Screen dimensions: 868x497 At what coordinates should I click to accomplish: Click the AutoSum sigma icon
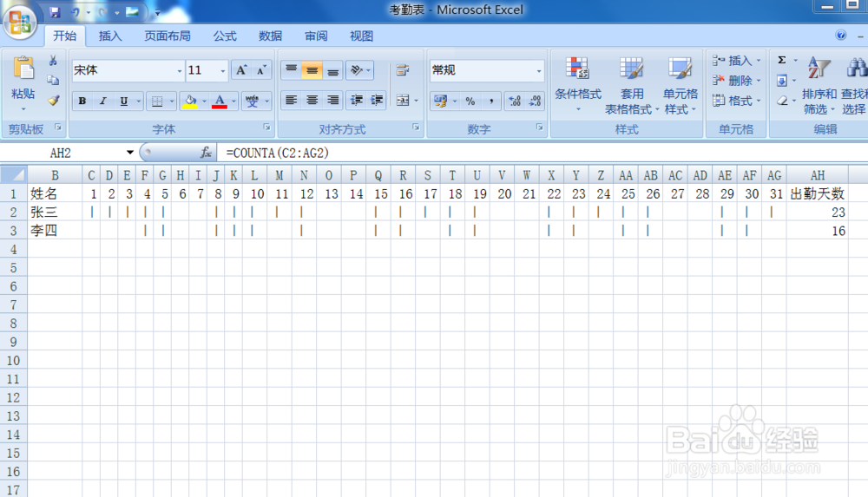coord(782,61)
